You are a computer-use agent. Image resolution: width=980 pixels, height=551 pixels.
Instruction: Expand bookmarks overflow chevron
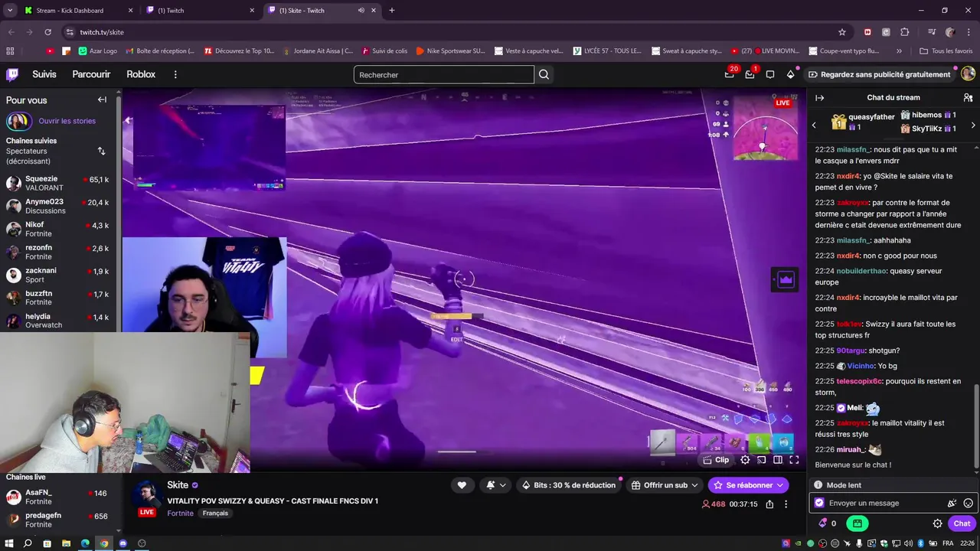899,51
